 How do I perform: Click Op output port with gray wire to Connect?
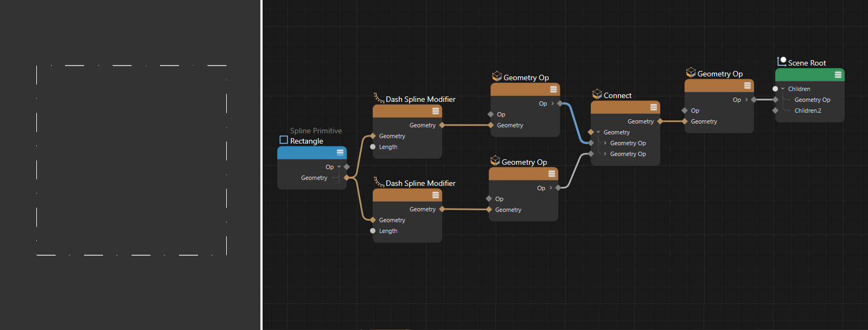pos(558,188)
